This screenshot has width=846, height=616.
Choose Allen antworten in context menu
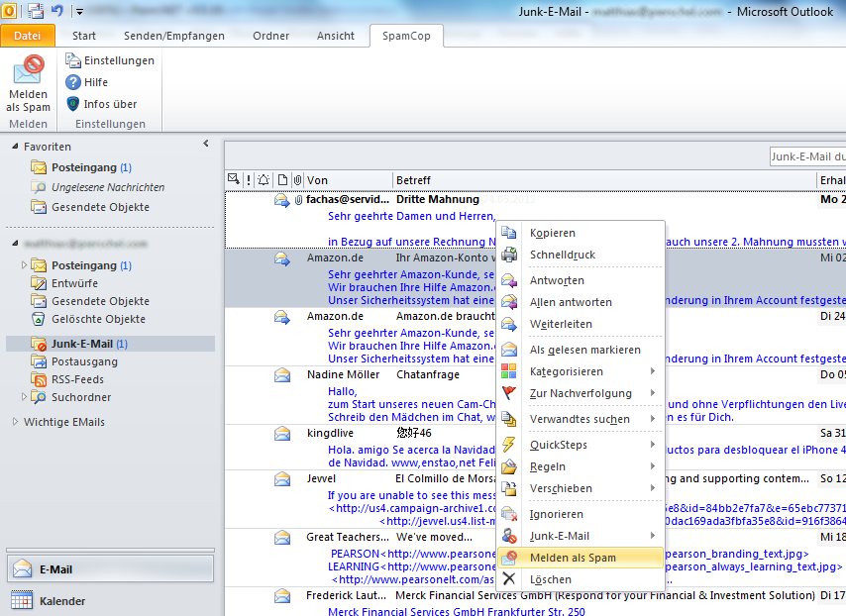click(580, 302)
